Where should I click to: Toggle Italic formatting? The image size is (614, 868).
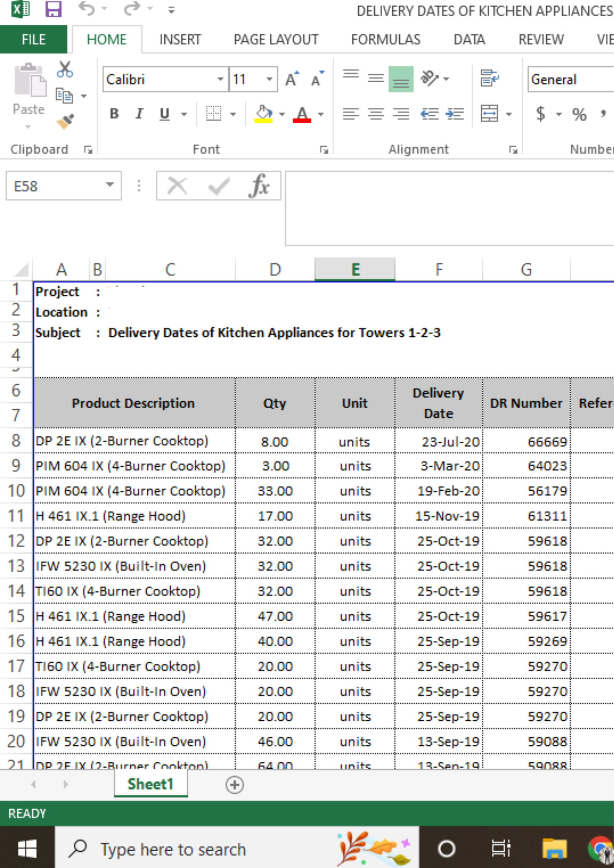click(139, 114)
